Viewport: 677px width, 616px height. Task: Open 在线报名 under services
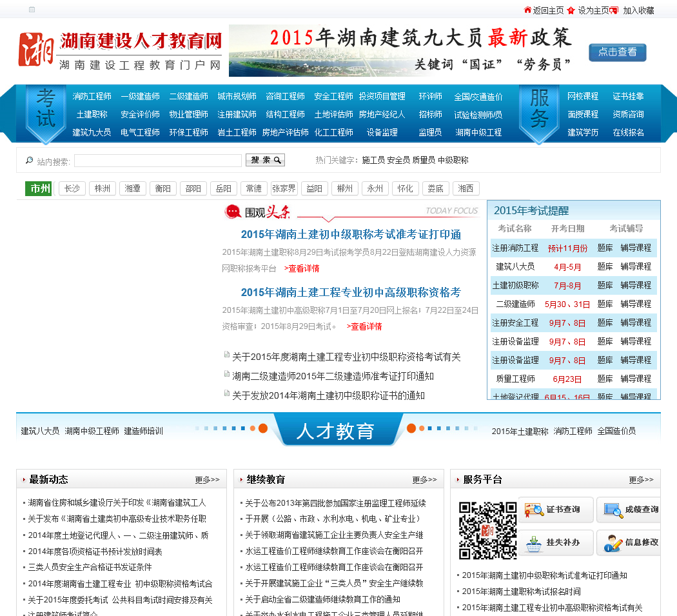click(x=628, y=133)
